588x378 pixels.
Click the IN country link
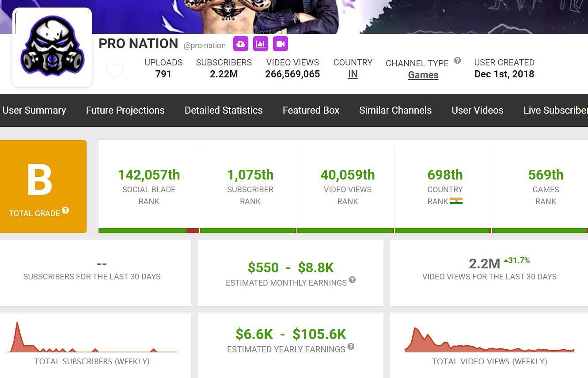click(x=353, y=74)
